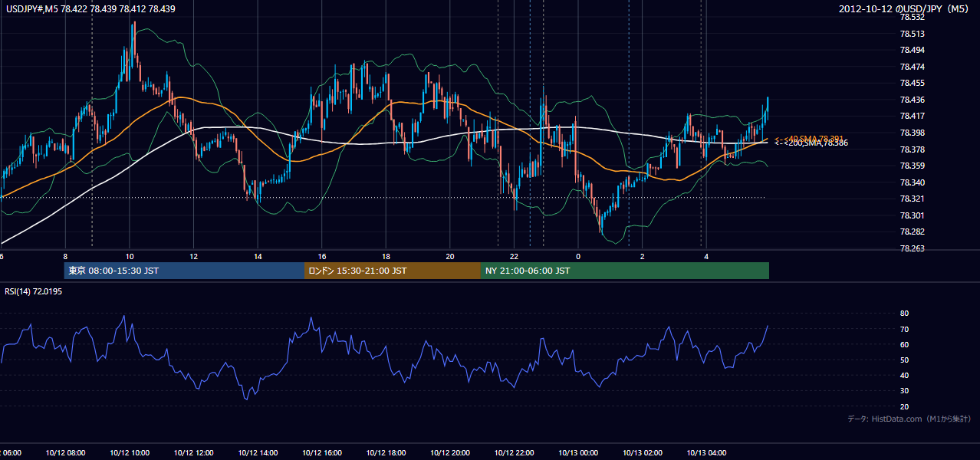Click the 10/12 22:00 time label
Image resolution: width=980 pixels, height=460 pixels.
click(x=514, y=453)
